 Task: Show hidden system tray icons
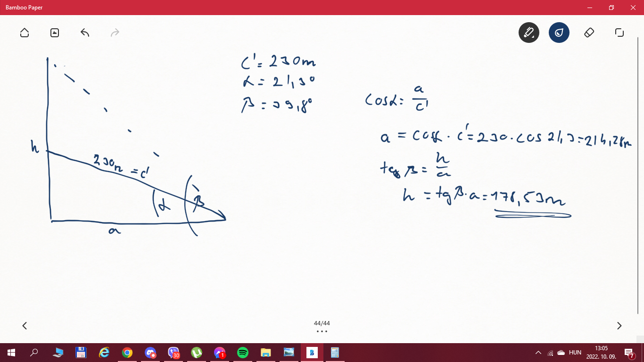[x=538, y=353]
